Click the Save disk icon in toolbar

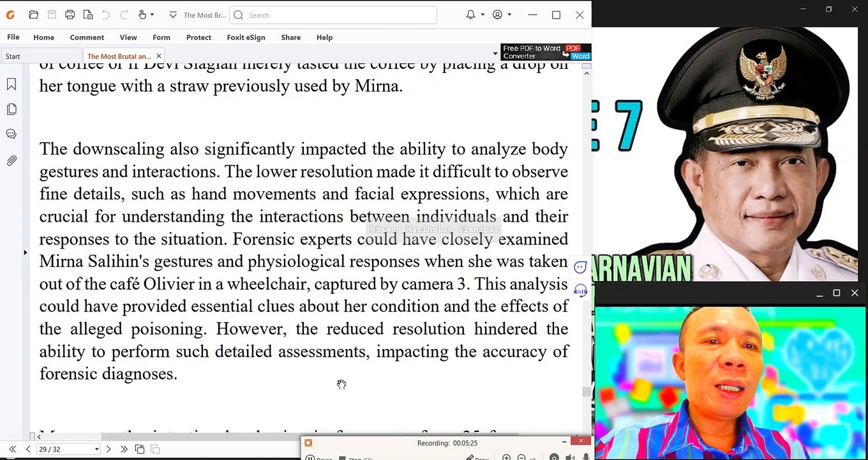tap(52, 15)
